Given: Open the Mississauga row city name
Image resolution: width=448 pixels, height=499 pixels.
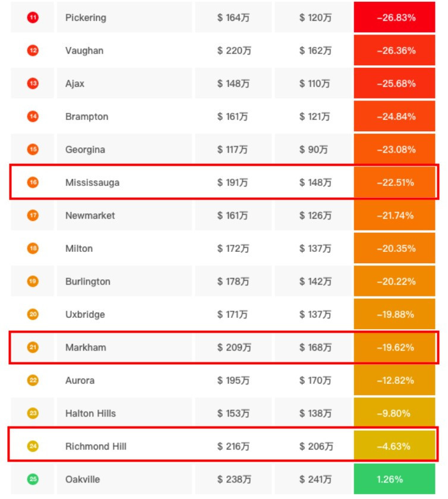Looking at the screenshot, I should point(92,182).
